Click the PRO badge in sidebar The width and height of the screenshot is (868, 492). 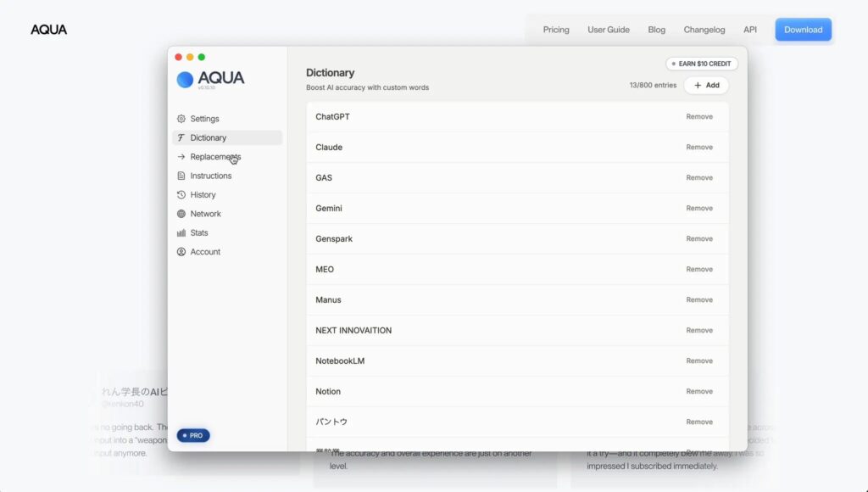tap(193, 435)
